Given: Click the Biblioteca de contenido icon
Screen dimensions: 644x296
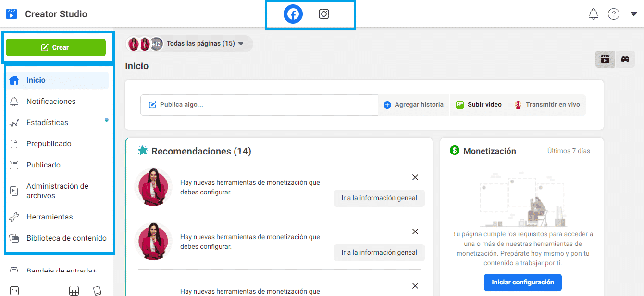Looking at the screenshot, I should pyautogui.click(x=14, y=238).
